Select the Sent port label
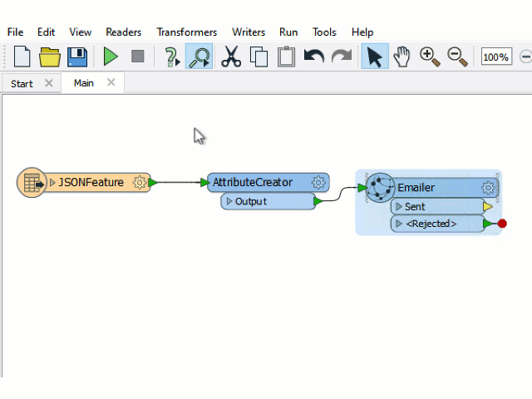Viewport: 532px width, 399px height. point(415,207)
